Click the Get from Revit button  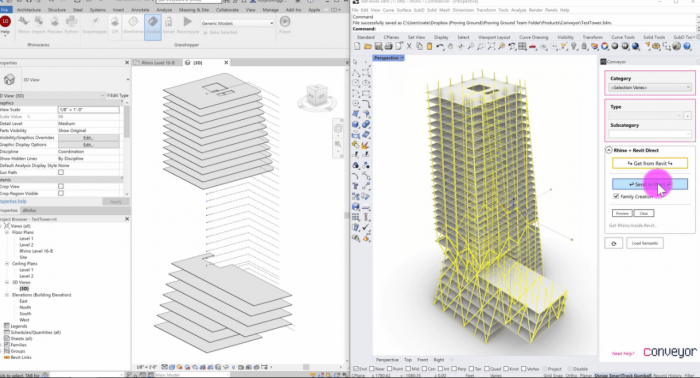click(650, 163)
